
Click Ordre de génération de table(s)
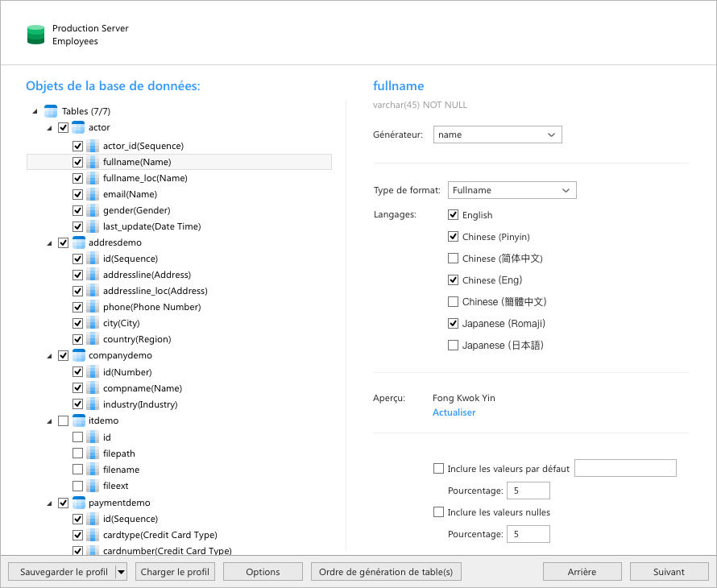coord(386,572)
